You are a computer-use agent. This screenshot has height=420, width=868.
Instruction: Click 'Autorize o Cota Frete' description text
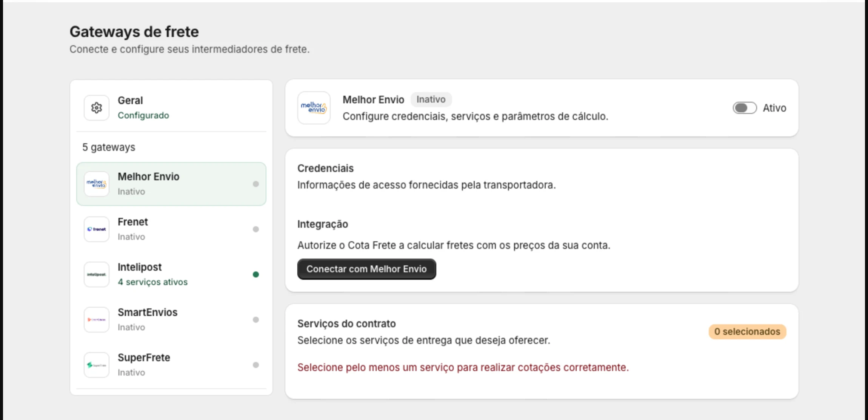tap(454, 245)
